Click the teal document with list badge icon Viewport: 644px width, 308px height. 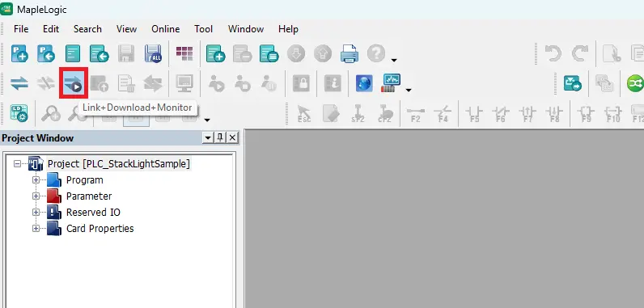tap(269, 53)
